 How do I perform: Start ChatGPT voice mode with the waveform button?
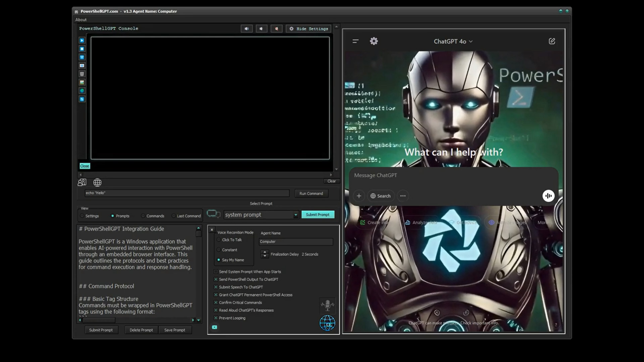coord(548,196)
